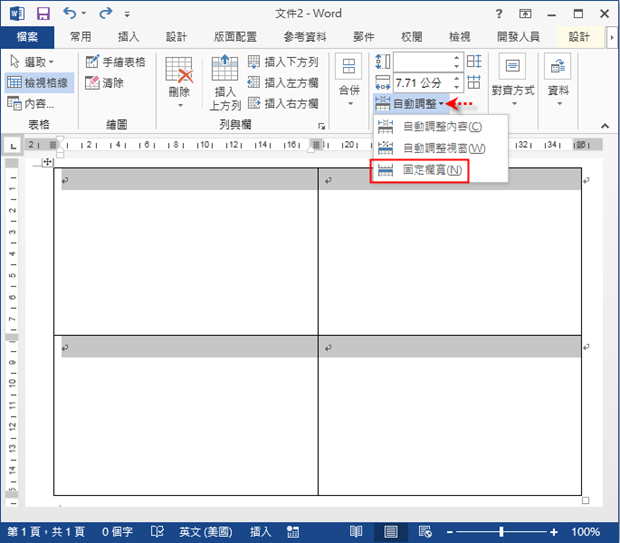Switch to the 開發人員 Developer tab
The width and height of the screenshot is (620, 543).
tap(518, 37)
